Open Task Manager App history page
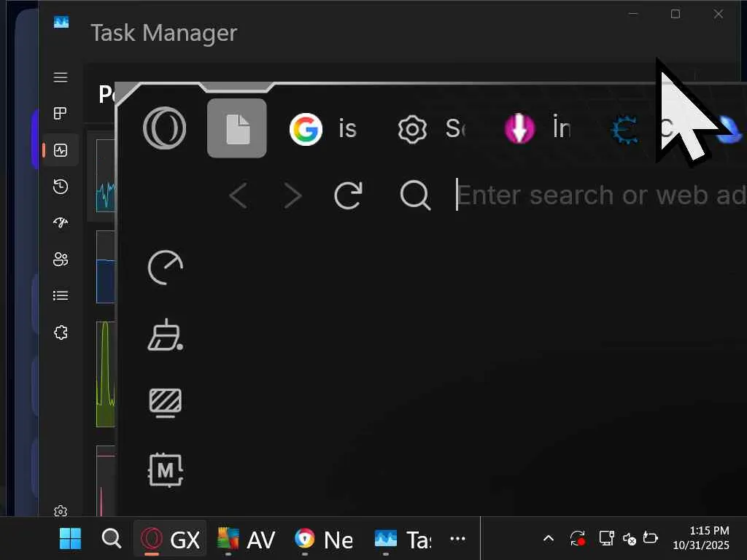Viewport: 747px width, 560px height. (x=61, y=187)
